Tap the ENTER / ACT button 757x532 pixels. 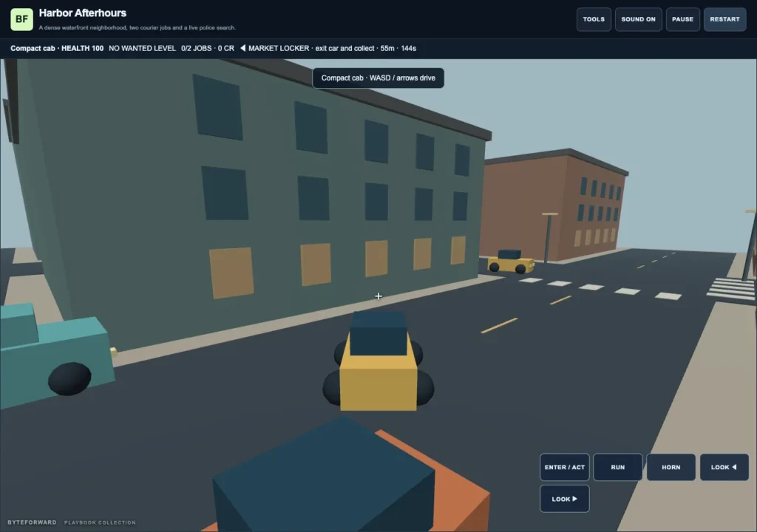point(564,467)
